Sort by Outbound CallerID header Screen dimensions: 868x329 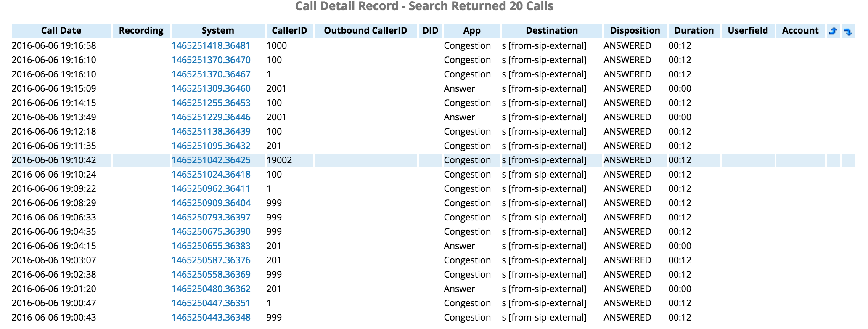point(365,31)
